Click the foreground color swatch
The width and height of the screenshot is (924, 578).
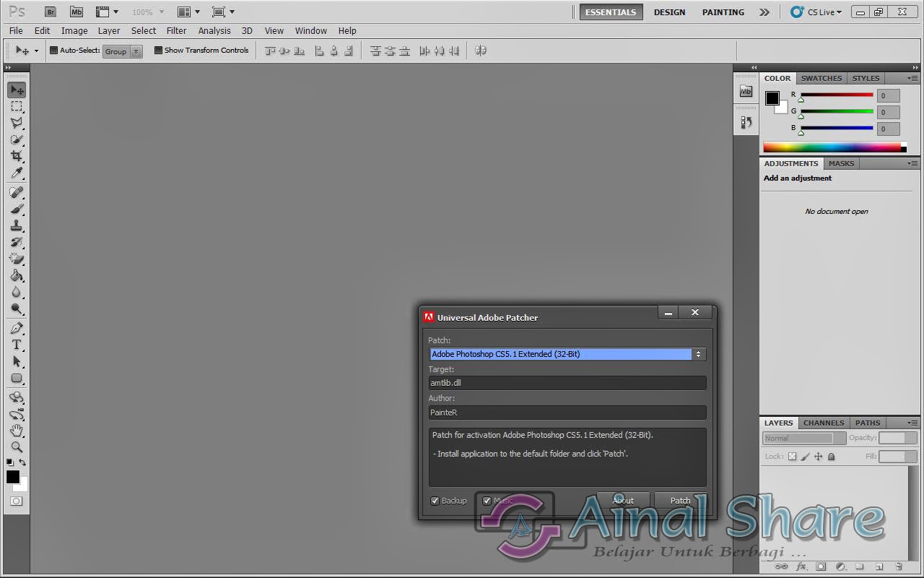pos(12,478)
